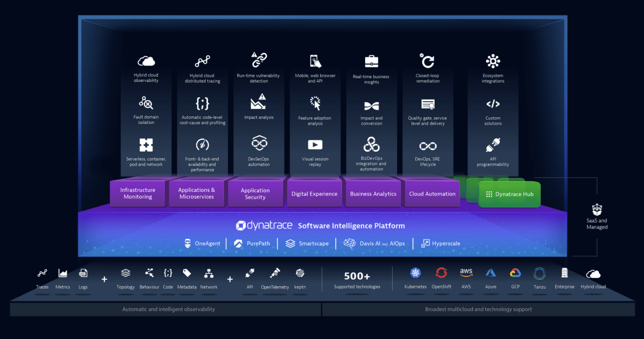Screen dimensions: 644x339
Task: Click the OpenTelemetry icon
Action: point(275,273)
